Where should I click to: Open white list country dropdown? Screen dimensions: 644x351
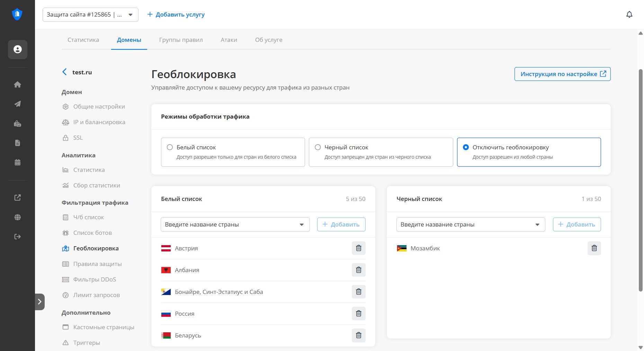coord(235,224)
